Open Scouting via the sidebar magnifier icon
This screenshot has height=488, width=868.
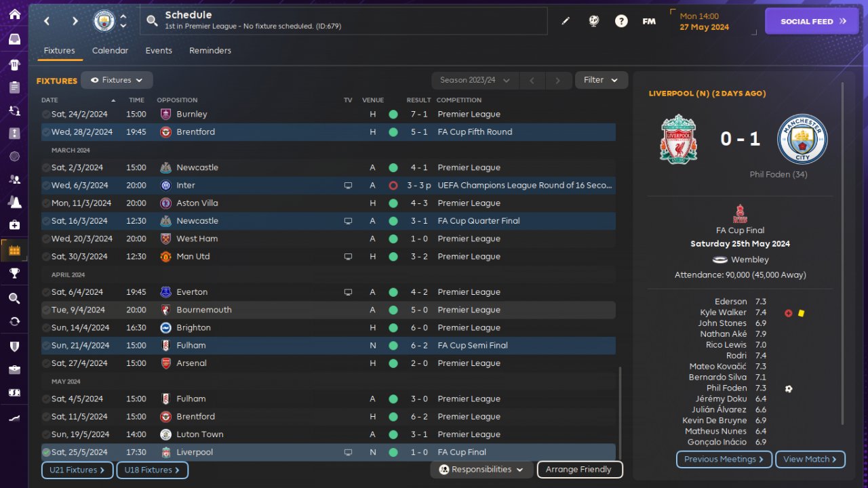[x=14, y=299]
